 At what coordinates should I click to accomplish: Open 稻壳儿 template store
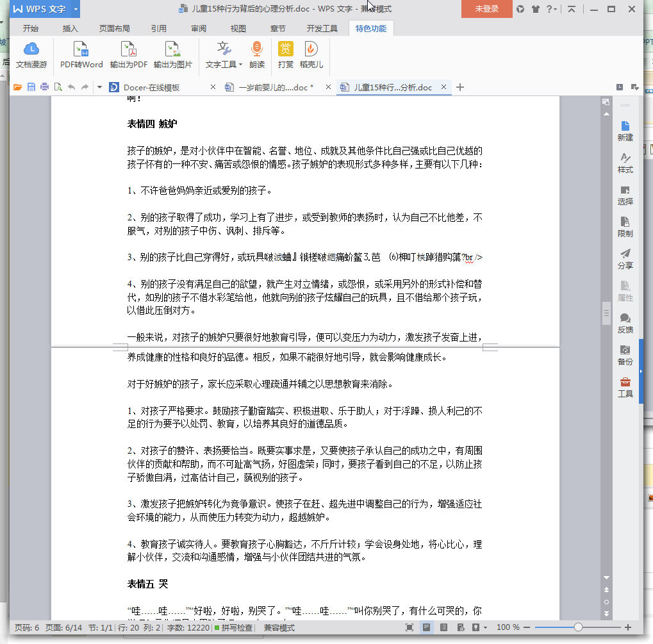coord(311,55)
